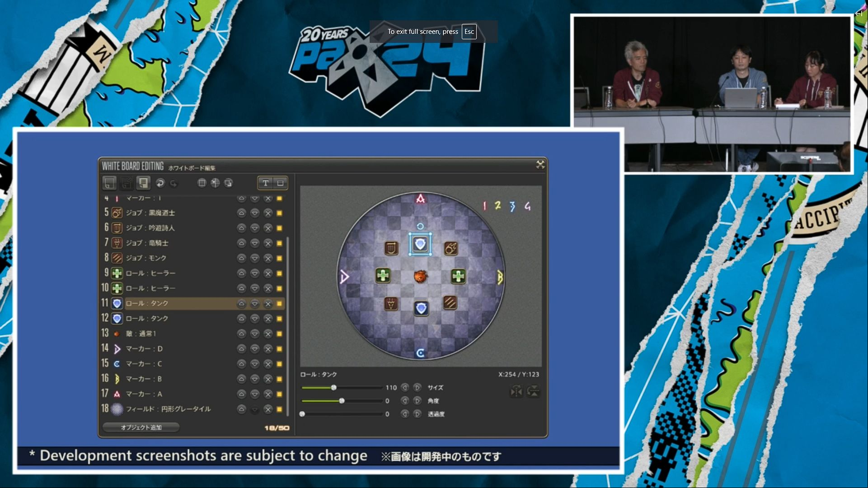Move row 14 marker D up
868x488 pixels.
tap(242, 349)
